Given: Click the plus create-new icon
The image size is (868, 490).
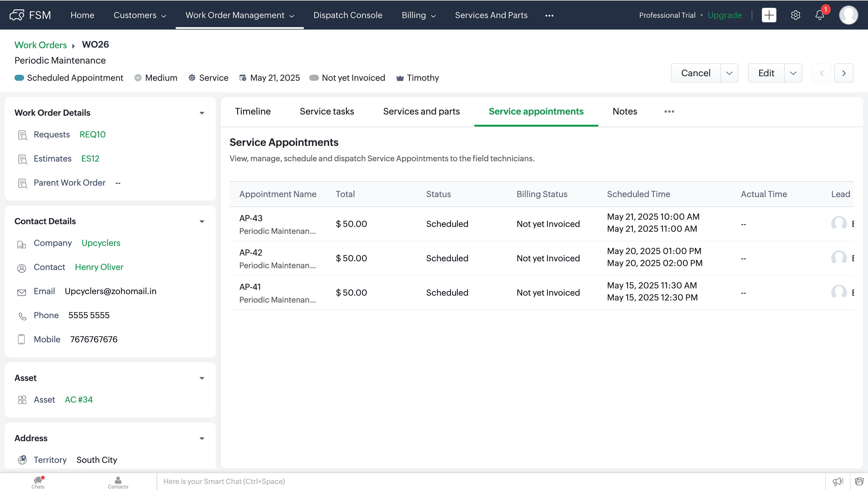Looking at the screenshot, I should [769, 15].
